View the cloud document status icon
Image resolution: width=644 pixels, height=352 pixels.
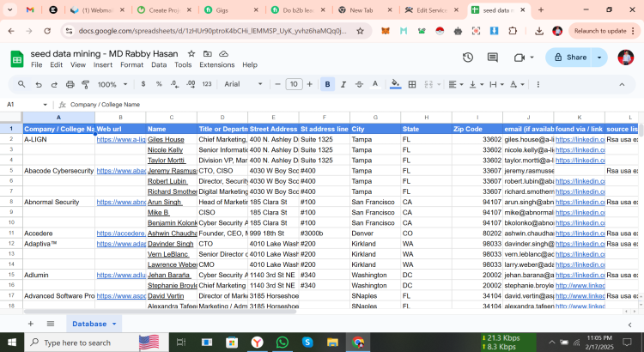(223, 54)
